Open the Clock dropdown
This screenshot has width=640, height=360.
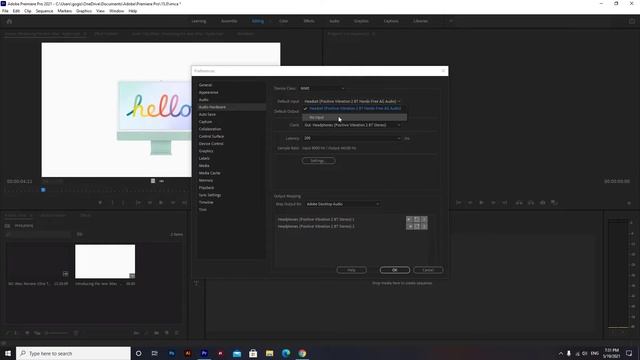(352, 125)
